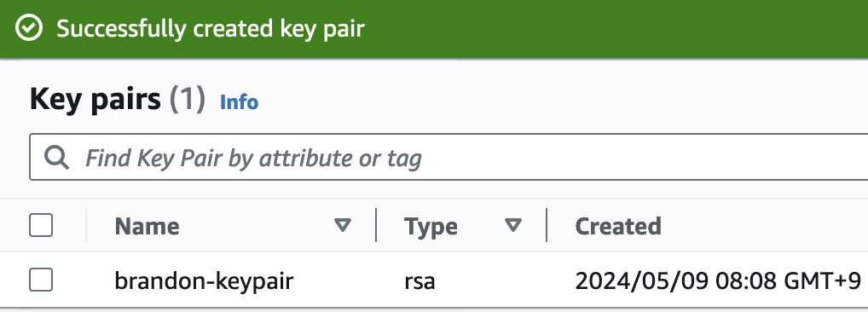Open the Info link beside Key pairs

coord(239,102)
